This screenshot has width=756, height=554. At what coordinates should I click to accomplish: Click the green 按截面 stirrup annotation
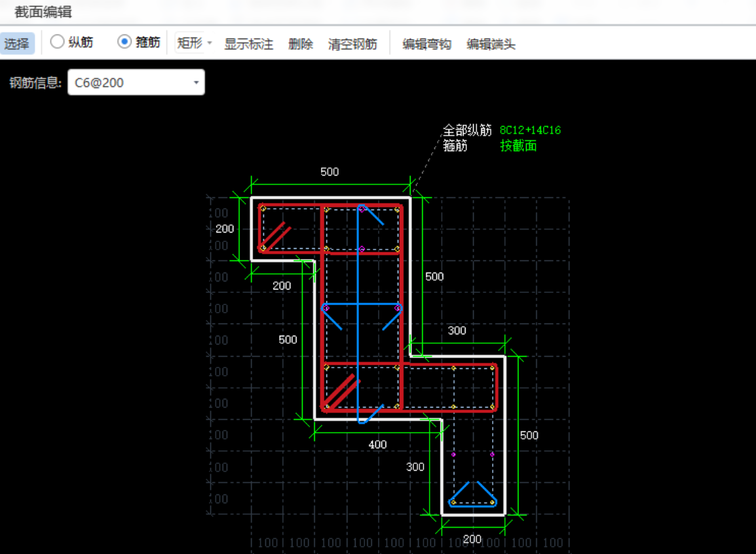pyautogui.click(x=518, y=146)
